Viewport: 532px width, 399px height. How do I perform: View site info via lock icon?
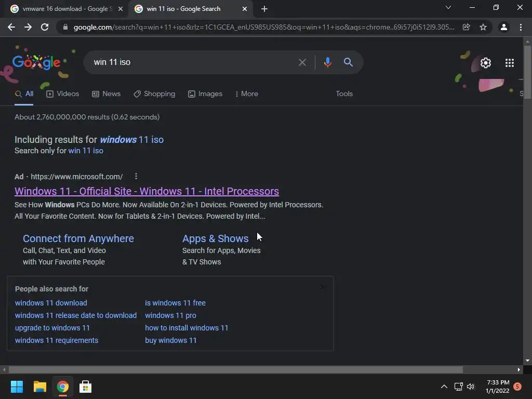[x=65, y=27]
